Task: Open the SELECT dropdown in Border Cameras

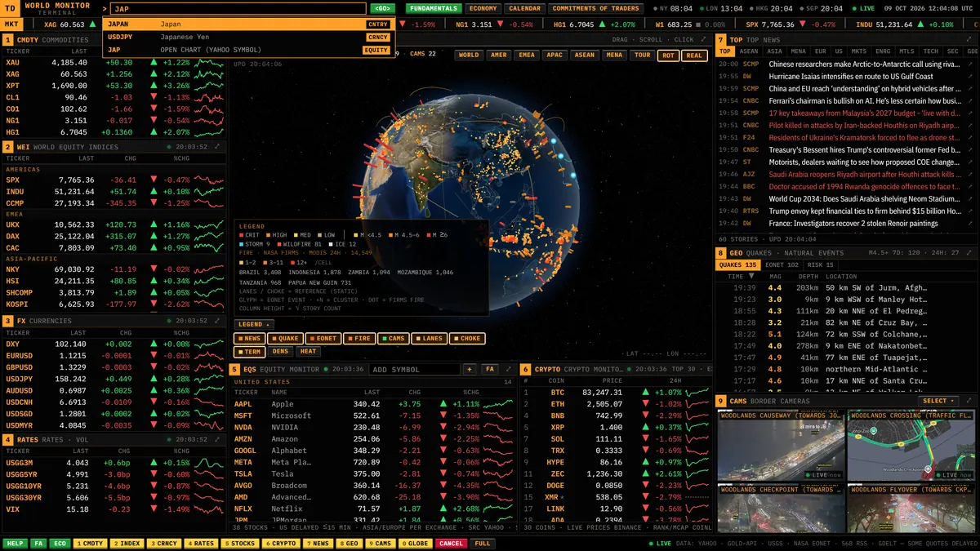Action: click(938, 401)
